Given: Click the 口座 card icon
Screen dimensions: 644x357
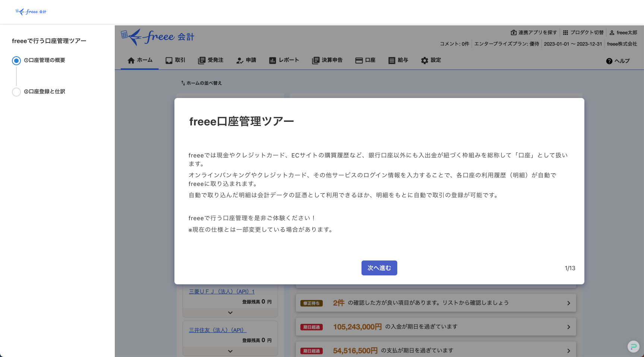Looking at the screenshot, I should tap(359, 60).
